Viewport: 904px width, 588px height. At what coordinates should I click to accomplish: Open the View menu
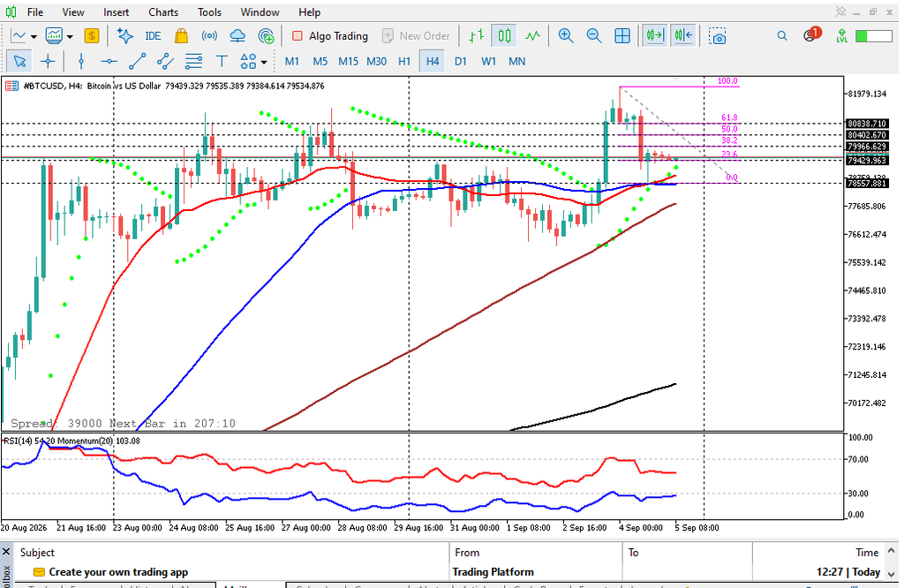[73, 12]
